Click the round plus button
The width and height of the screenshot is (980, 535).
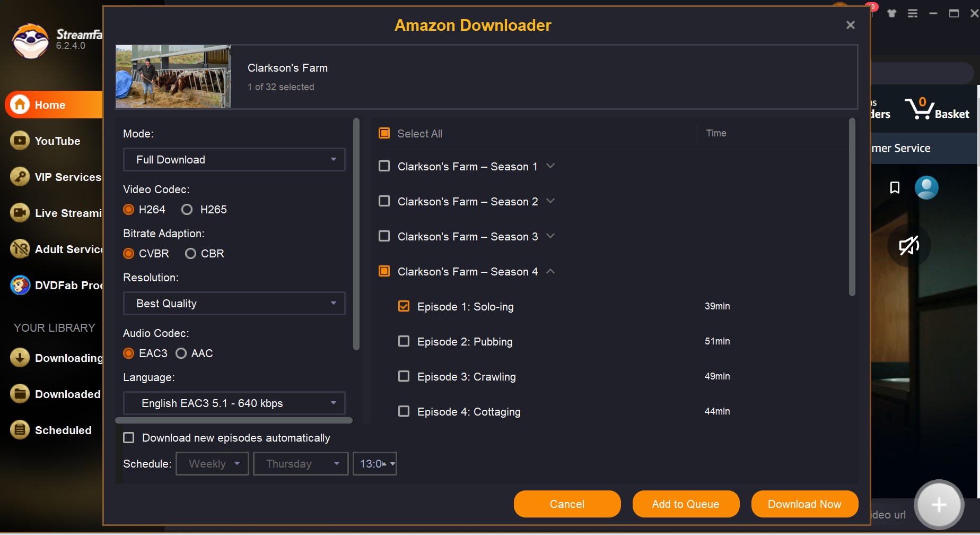pyautogui.click(x=939, y=505)
